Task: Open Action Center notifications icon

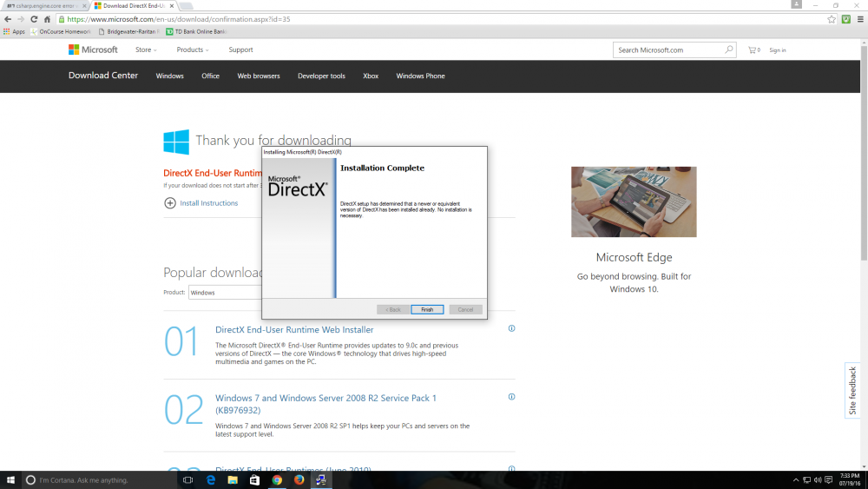Action: pyautogui.click(x=829, y=480)
